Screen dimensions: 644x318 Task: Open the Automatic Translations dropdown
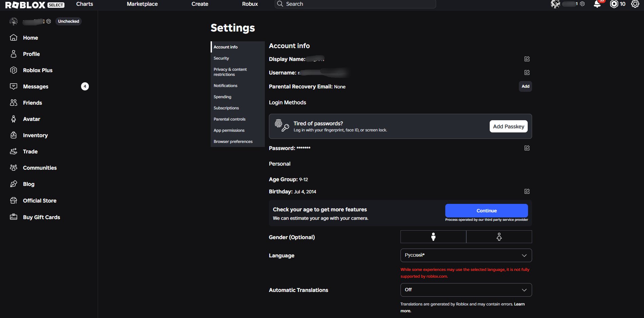point(466,290)
